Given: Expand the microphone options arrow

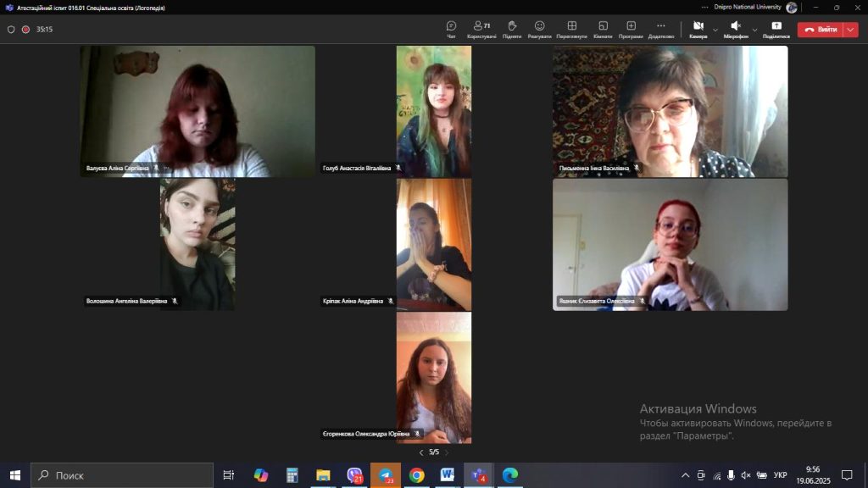Looking at the screenshot, I should click(754, 30).
